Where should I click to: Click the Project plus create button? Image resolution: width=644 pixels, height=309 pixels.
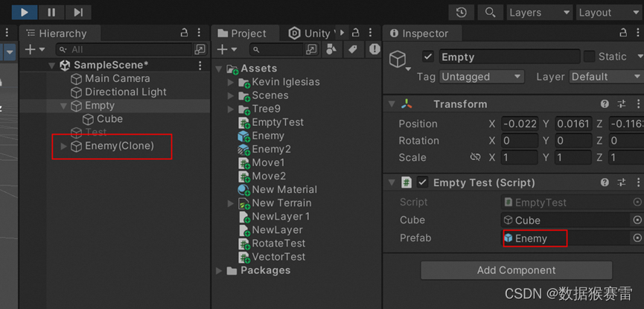(227, 50)
